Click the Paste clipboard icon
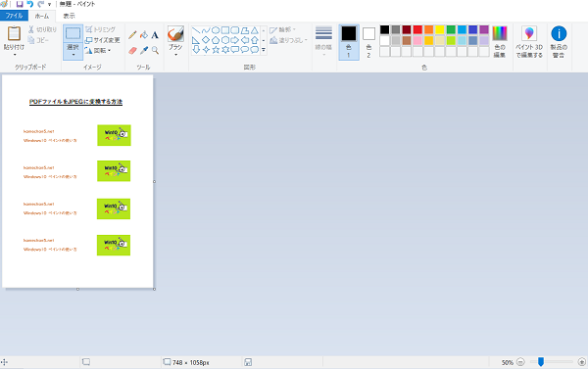This screenshot has height=369, width=588. 14,33
